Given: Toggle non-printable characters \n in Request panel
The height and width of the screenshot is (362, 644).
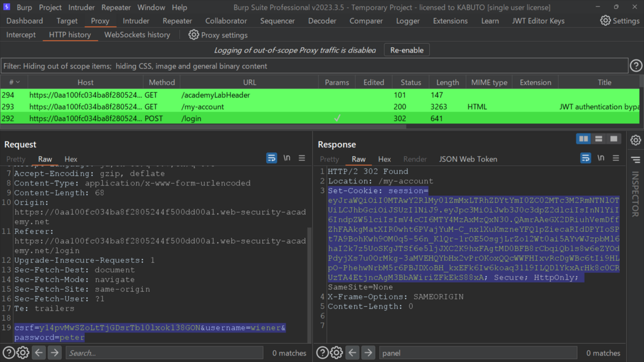Looking at the screenshot, I should pyautogui.click(x=287, y=158).
